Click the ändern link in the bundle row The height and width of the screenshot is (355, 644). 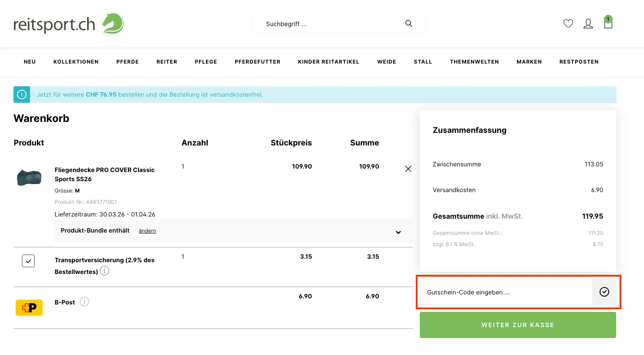(147, 230)
